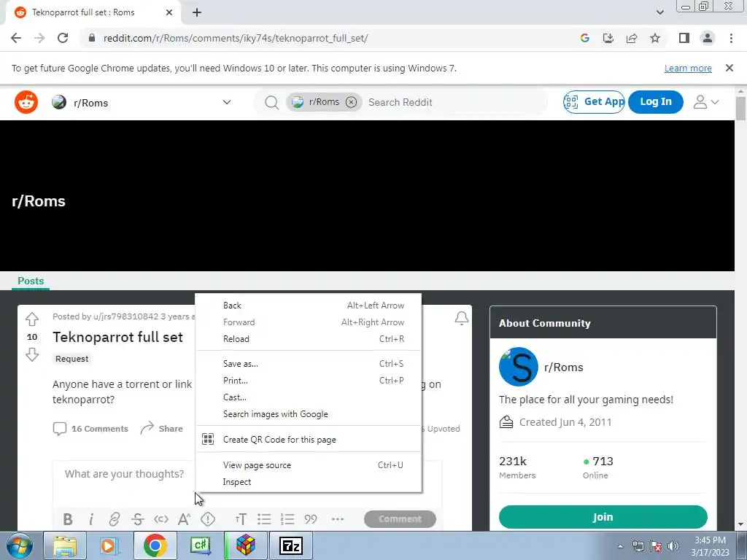This screenshot has width=747, height=560.
Task: View the site lock information
Action: pos(92,38)
